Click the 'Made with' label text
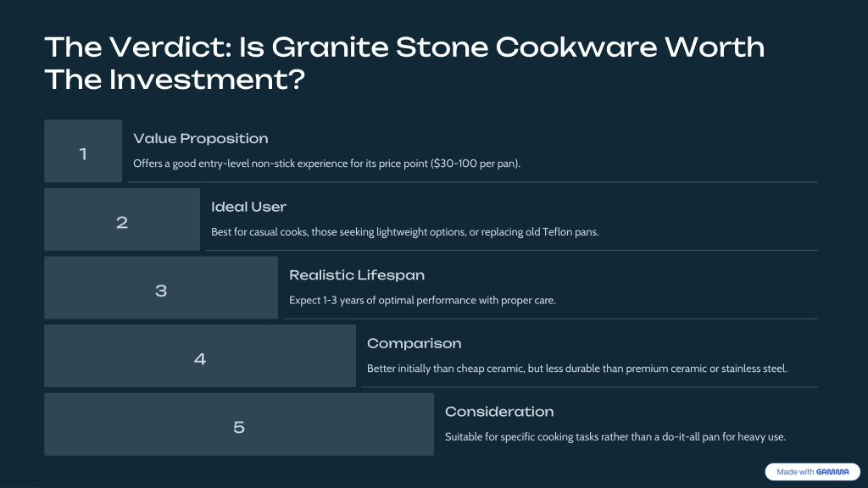This screenshot has width=868, height=488. [795, 472]
